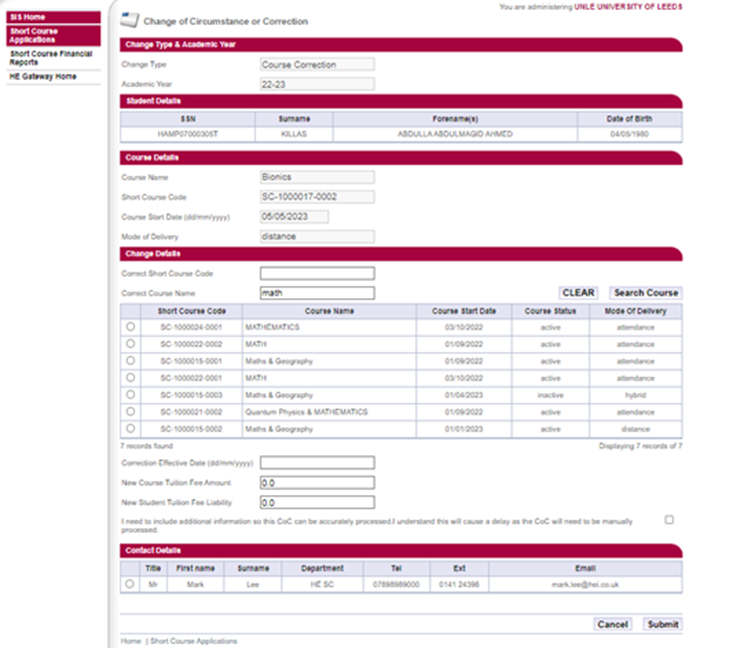Click the New Course Tuition Fee Amount field
This screenshot has width=744, height=648.
point(316,483)
